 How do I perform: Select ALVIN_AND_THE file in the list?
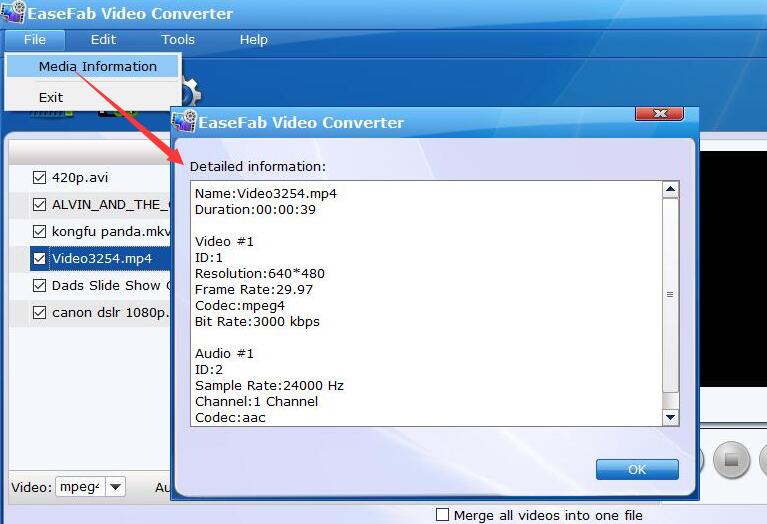tap(111, 205)
